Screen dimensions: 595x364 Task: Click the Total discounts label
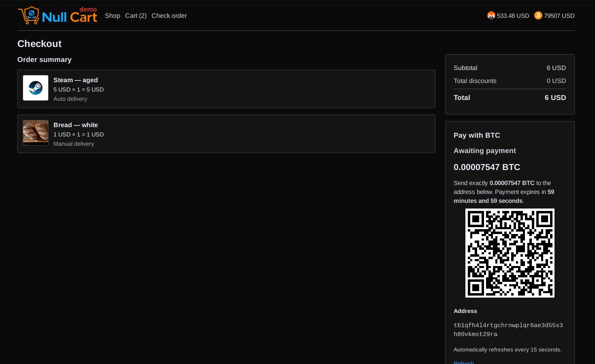point(475,81)
